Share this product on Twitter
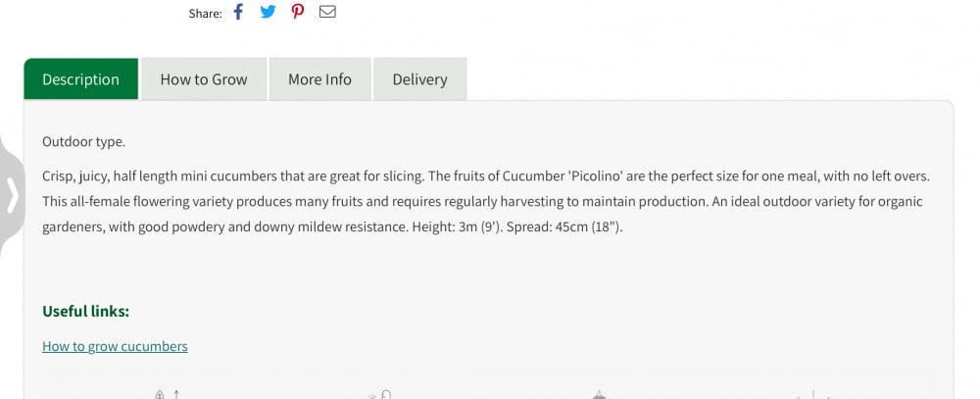The width and height of the screenshot is (980, 399). [x=268, y=12]
